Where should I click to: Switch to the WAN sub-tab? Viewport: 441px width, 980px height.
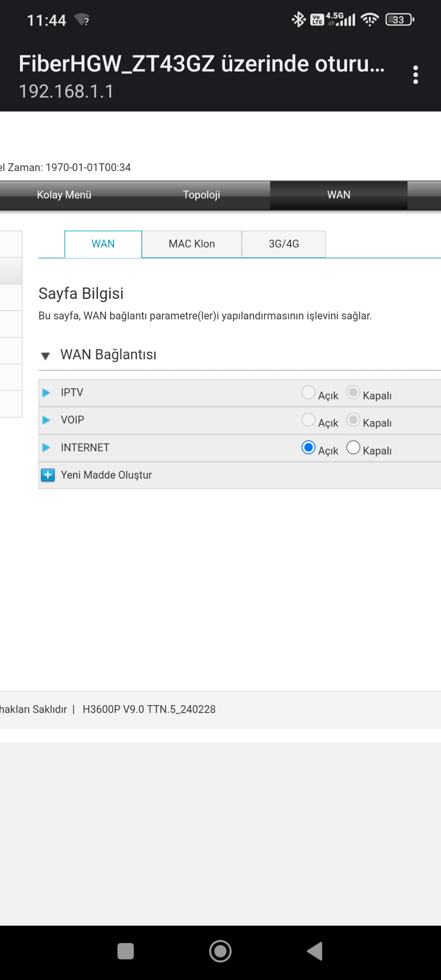[103, 244]
